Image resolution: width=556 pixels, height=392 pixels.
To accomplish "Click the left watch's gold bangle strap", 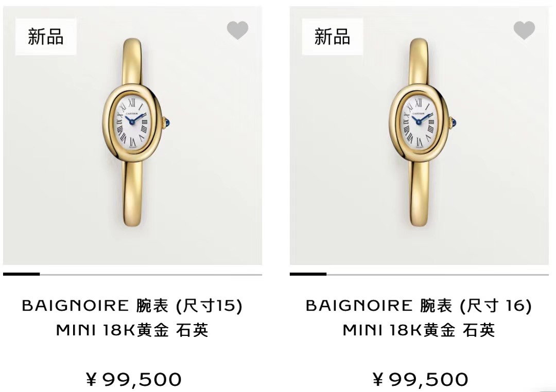I will [133, 191].
